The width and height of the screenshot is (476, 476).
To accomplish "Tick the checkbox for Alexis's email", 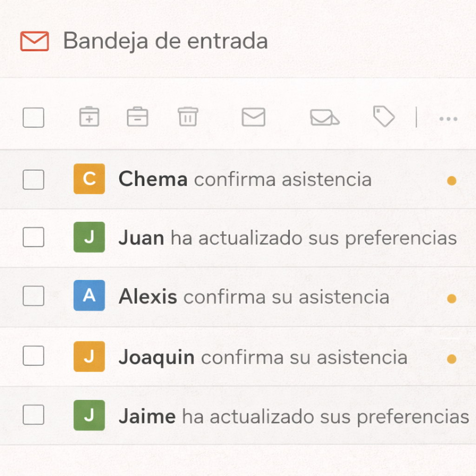I will point(33,296).
